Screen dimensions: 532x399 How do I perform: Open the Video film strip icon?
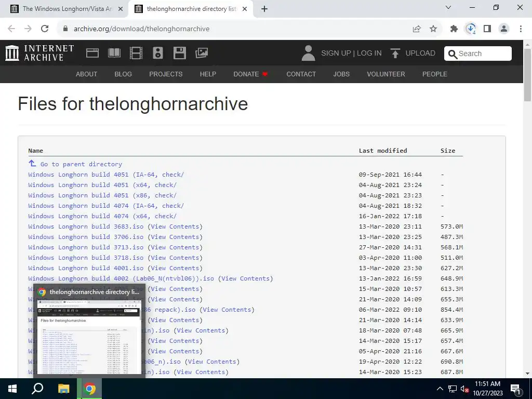pyautogui.click(x=136, y=53)
